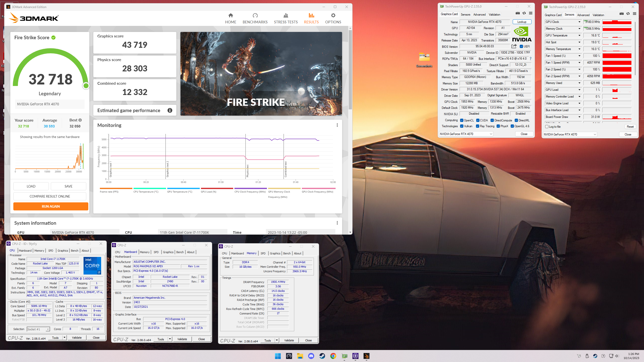644x362 pixels.
Task: Enable Log to file checkbox
Action: point(547,127)
